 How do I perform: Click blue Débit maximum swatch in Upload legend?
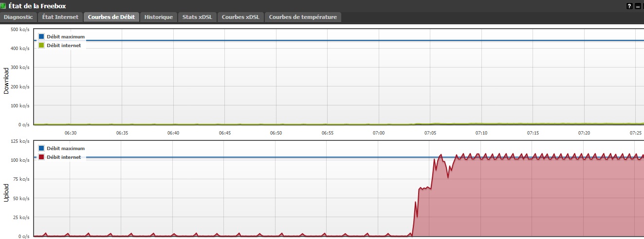[41, 148]
